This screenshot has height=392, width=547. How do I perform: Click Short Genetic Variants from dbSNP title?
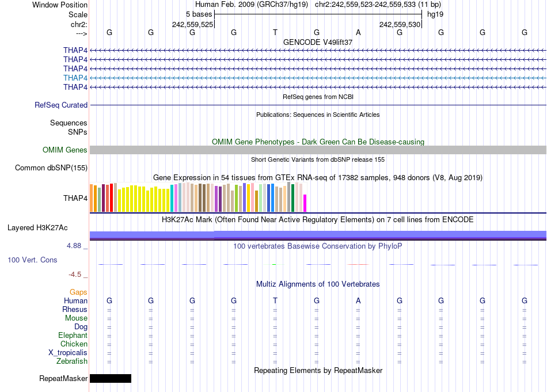pyautogui.click(x=318, y=159)
